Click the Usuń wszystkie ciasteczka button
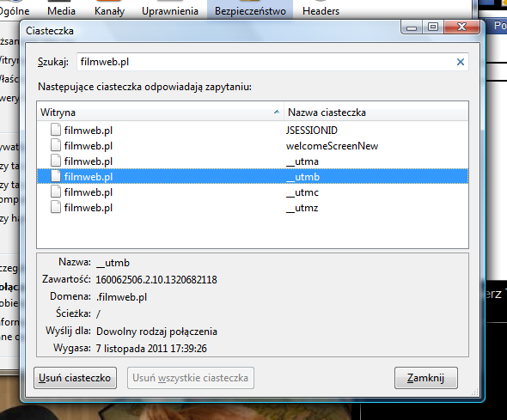 191,378
